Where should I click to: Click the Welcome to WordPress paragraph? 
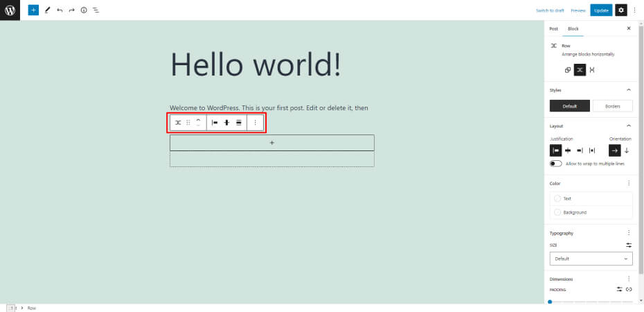click(269, 108)
